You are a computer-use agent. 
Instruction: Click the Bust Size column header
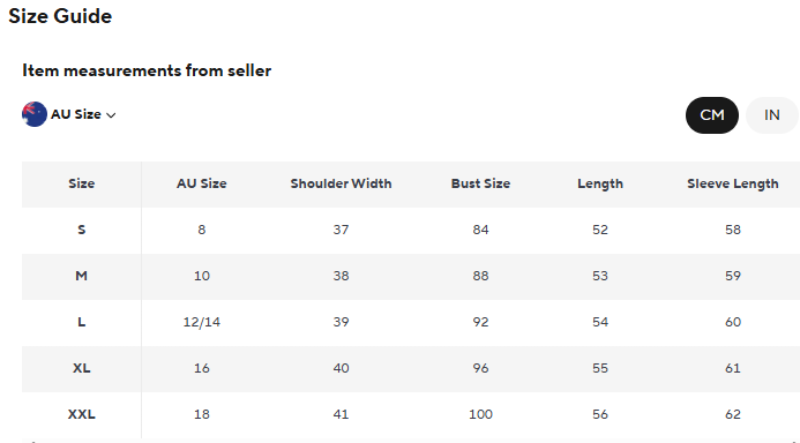pyautogui.click(x=481, y=184)
